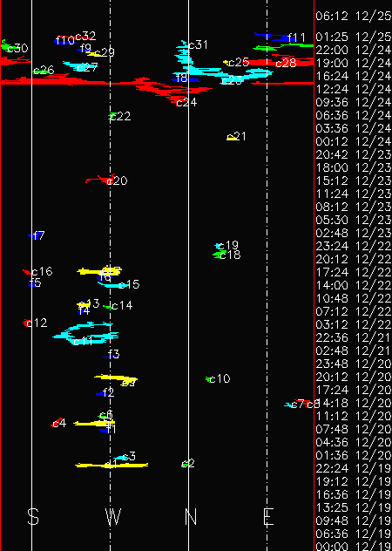Click the c31 cyan feature label

click(199, 45)
